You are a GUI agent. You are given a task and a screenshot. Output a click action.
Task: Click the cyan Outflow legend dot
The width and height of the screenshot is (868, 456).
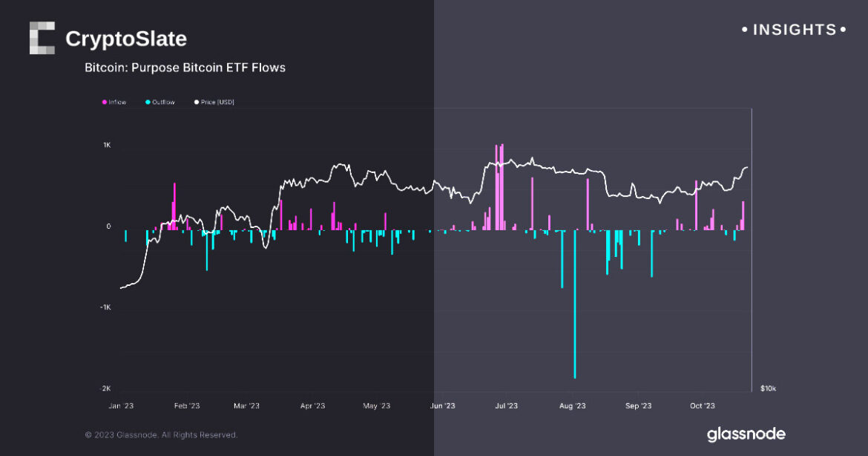(x=148, y=102)
